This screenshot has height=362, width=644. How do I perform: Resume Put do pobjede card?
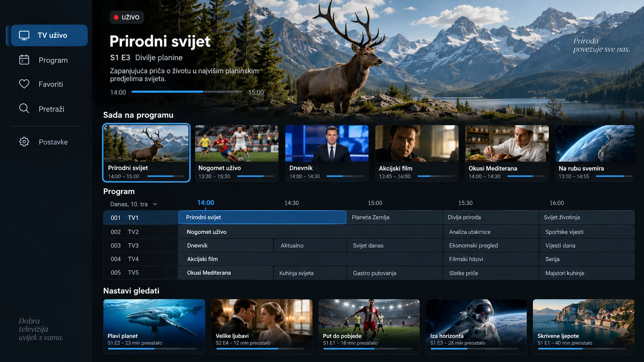[369, 327]
